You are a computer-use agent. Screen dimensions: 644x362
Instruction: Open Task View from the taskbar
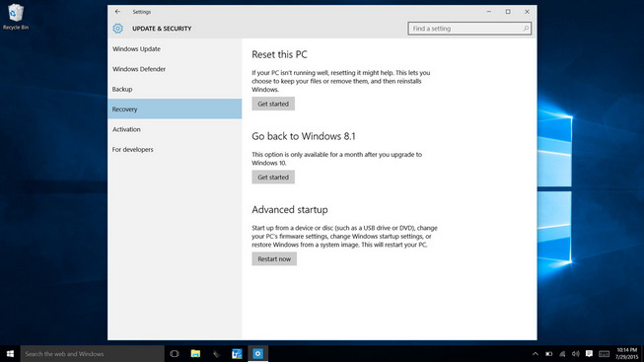[175, 354]
